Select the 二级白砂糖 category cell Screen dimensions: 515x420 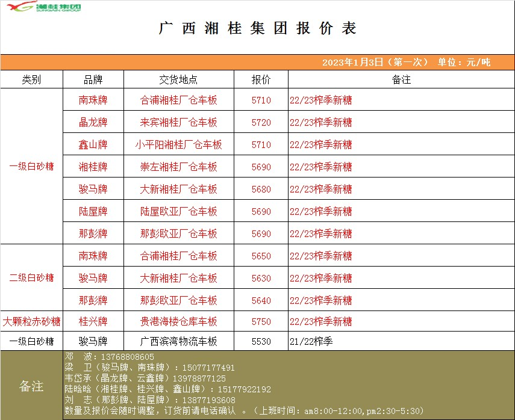coord(31,277)
